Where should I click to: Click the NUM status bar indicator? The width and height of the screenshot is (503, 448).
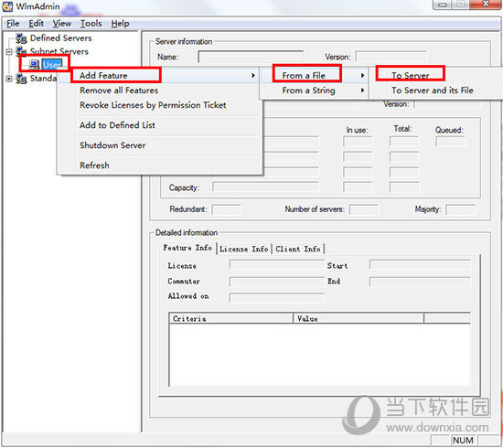(464, 441)
